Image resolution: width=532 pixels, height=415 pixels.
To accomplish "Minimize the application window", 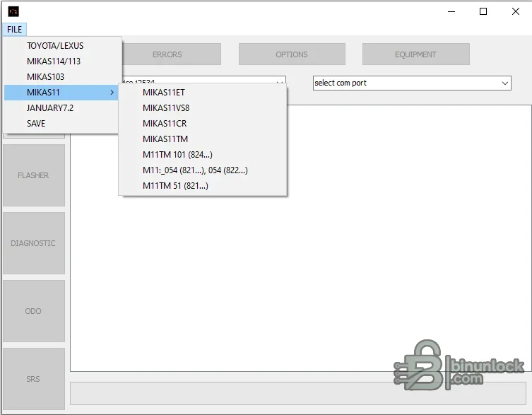I will (451, 11).
